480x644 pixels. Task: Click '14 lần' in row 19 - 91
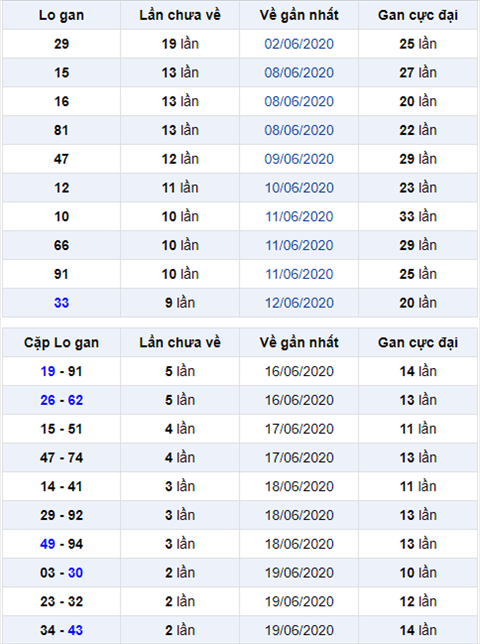pyautogui.click(x=418, y=371)
